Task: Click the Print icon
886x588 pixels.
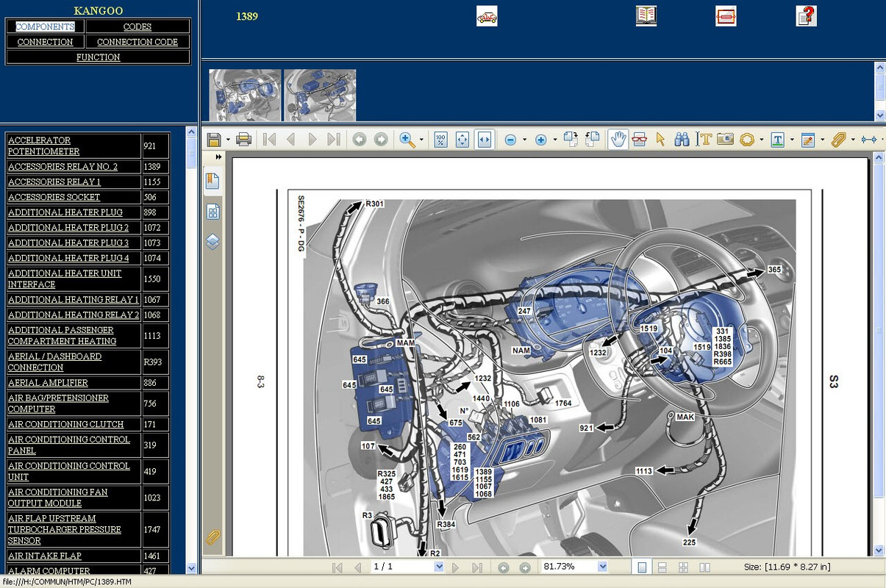Action: click(x=244, y=140)
